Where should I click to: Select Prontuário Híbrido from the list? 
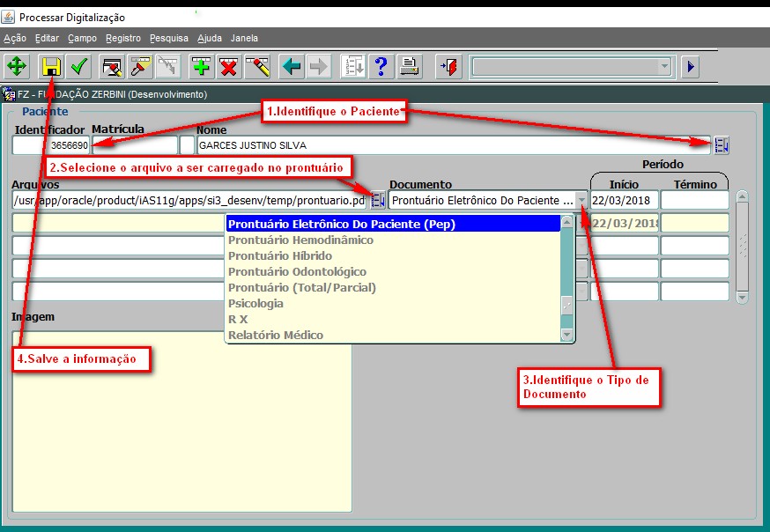[393, 255]
